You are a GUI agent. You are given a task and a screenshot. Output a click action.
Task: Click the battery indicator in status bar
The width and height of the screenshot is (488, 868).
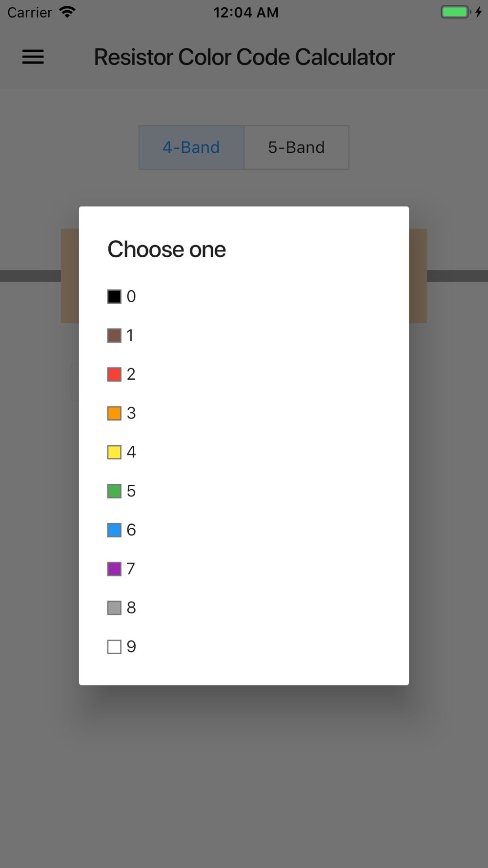pos(456,12)
